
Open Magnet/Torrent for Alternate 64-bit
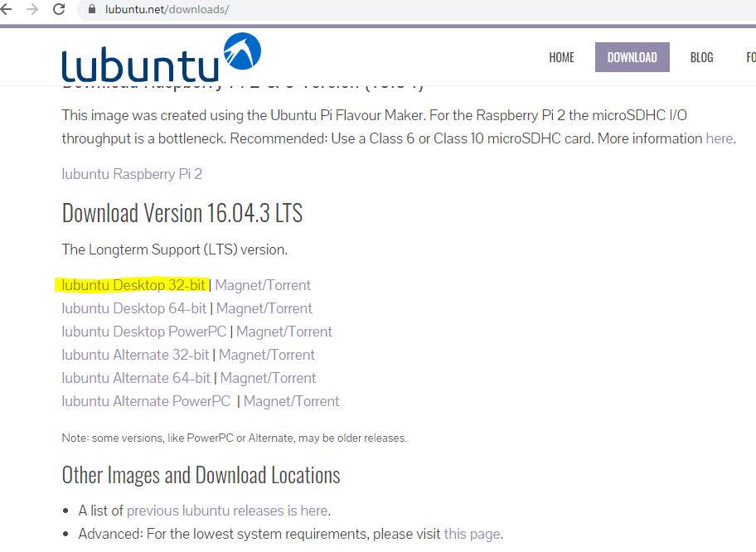tap(268, 378)
